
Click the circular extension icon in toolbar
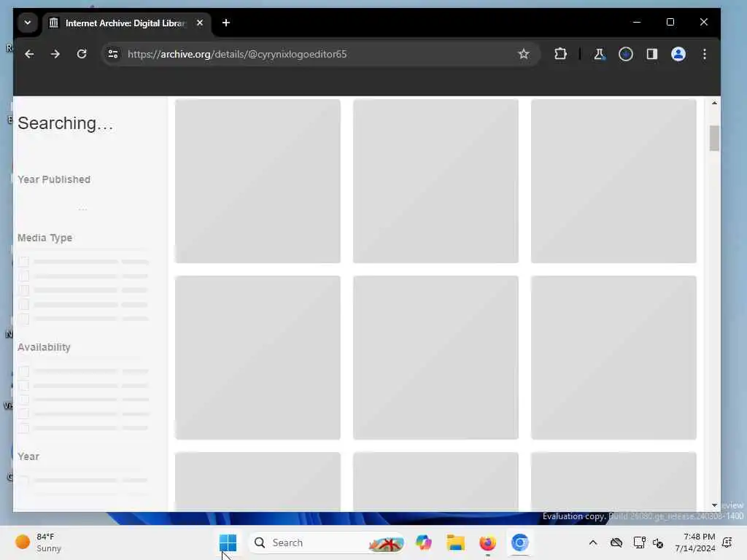click(x=625, y=54)
